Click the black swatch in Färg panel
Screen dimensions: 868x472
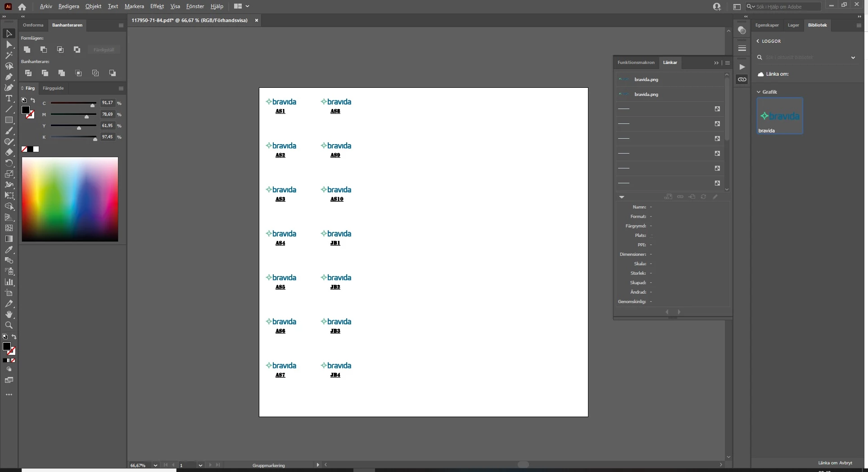click(30, 149)
